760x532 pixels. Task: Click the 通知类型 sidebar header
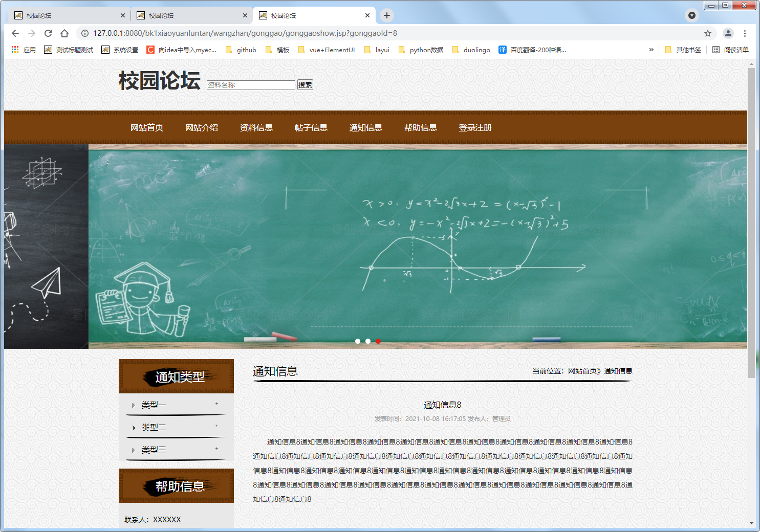point(176,376)
